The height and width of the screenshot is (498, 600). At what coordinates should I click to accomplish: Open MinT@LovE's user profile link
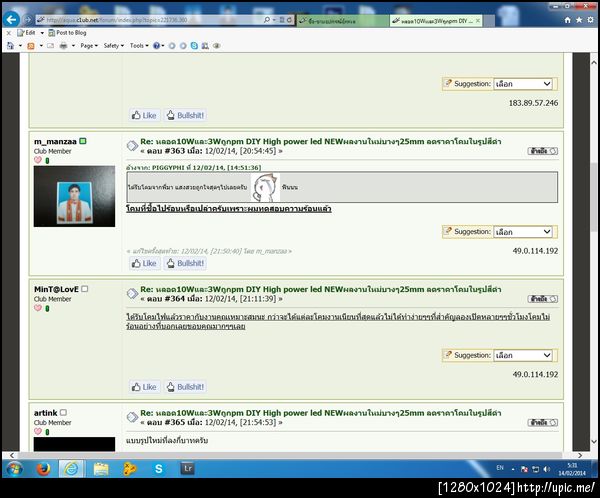56,289
